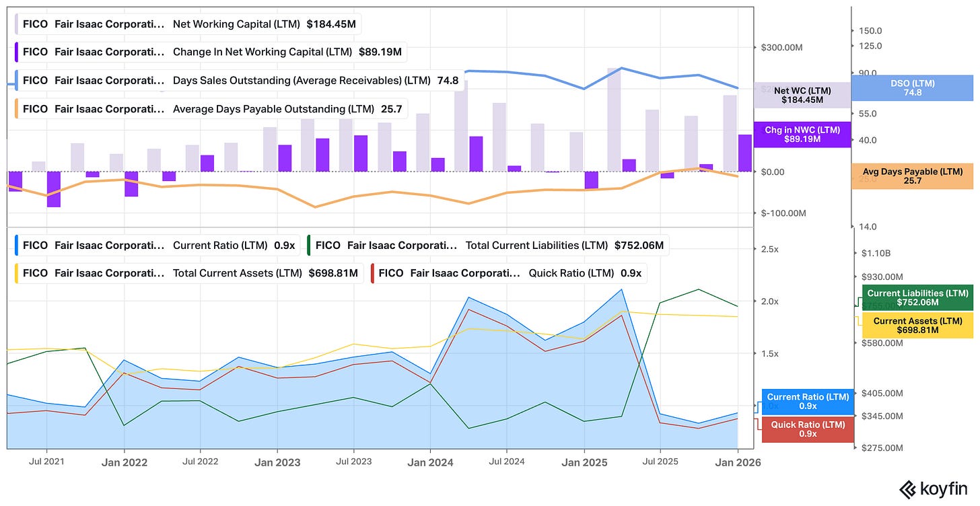Click the Days Sales Outstanding legend label
Screen dimensions: 980x506
tap(302, 81)
